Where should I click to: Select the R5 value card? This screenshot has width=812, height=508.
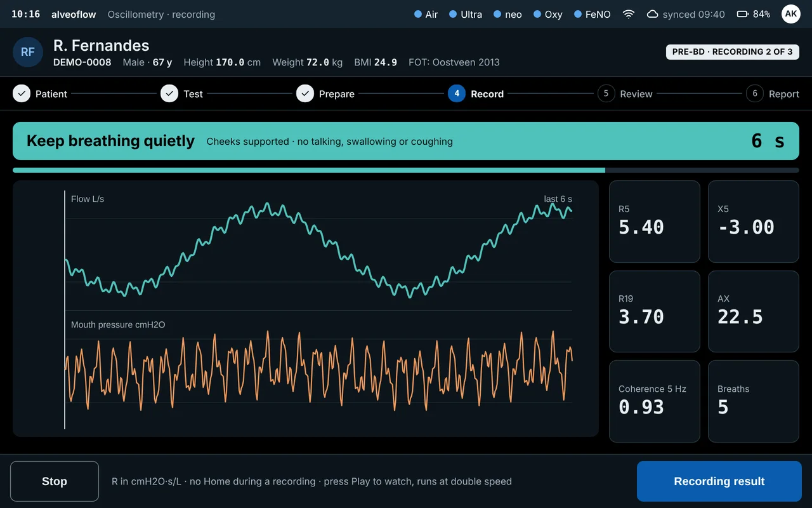pos(655,222)
